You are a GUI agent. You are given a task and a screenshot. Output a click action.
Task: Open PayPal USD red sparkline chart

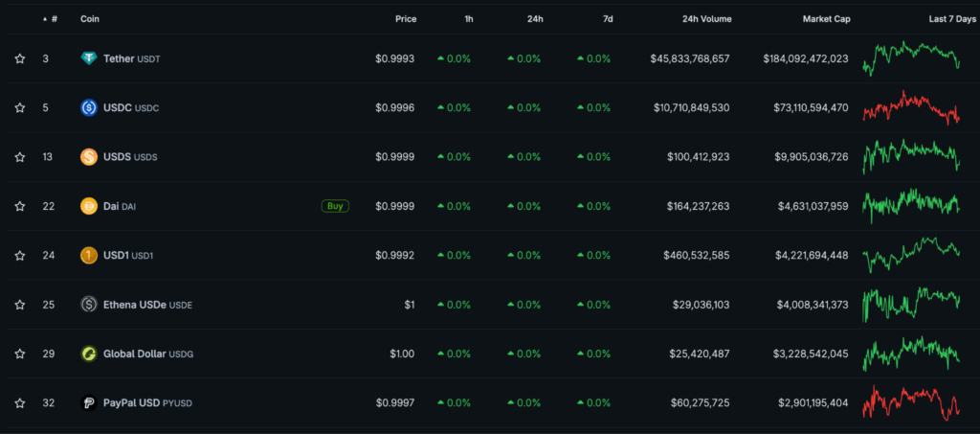[x=912, y=402]
